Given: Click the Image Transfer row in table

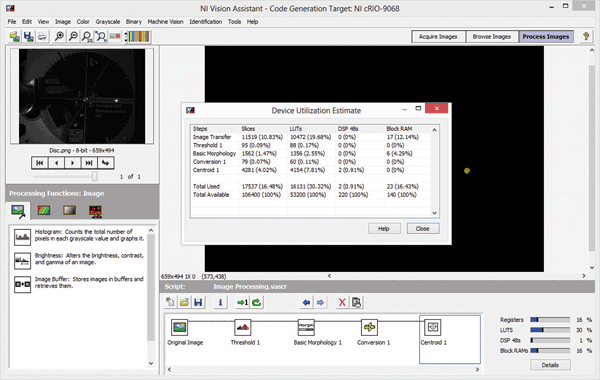Looking at the screenshot, I should point(310,137).
